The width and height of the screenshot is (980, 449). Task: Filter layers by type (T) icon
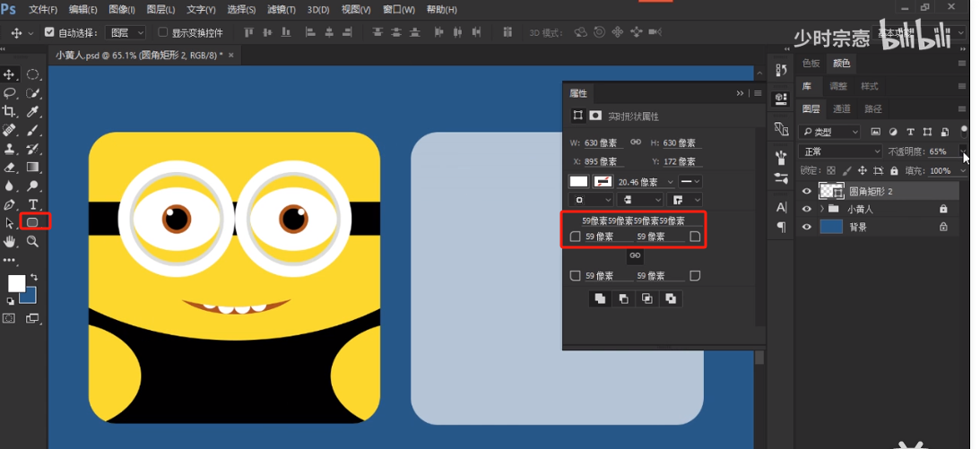pyautogui.click(x=910, y=132)
